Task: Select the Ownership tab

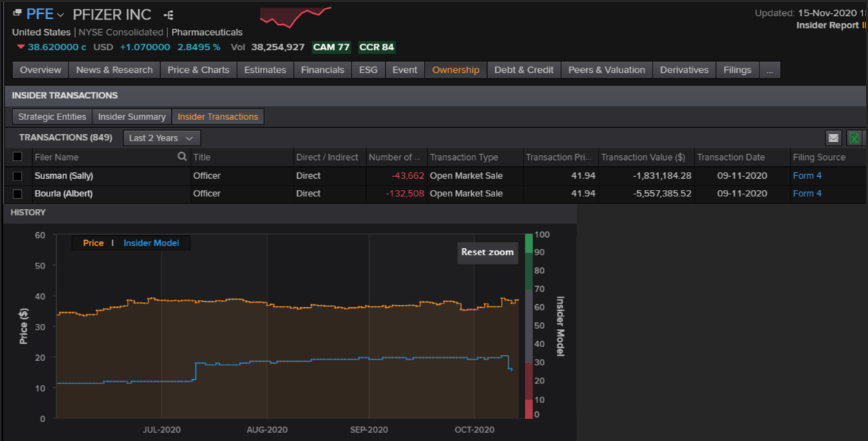Action: pyautogui.click(x=456, y=70)
